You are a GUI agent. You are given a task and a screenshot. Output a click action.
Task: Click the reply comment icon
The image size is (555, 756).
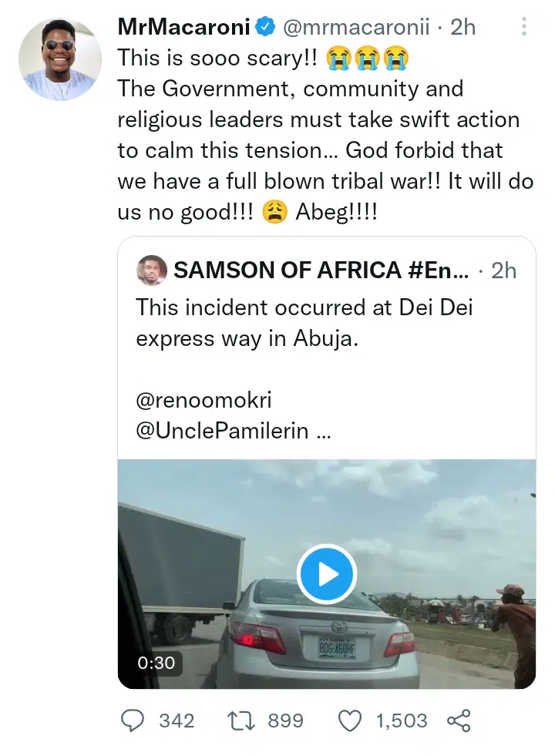[x=133, y=721]
